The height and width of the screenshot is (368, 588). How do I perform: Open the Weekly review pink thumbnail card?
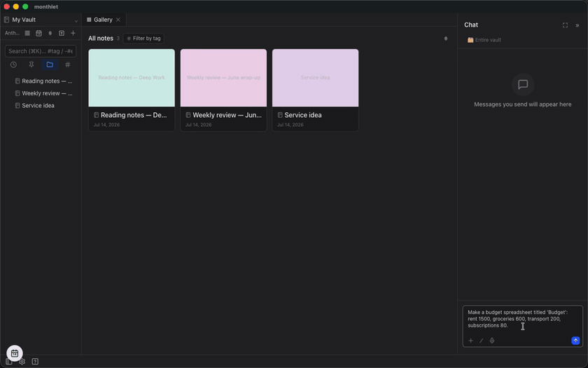click(223, 78)
